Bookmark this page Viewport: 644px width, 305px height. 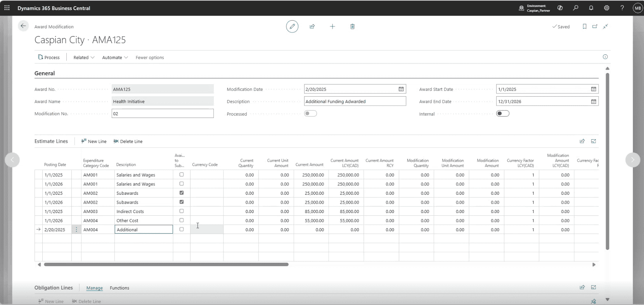pyautogui.click(x=584, y=26)
